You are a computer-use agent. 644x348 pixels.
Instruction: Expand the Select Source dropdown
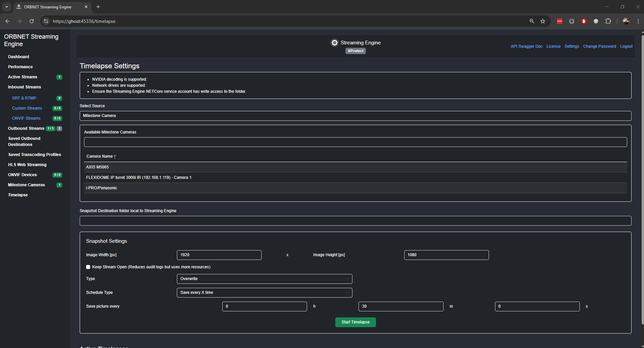355,116
